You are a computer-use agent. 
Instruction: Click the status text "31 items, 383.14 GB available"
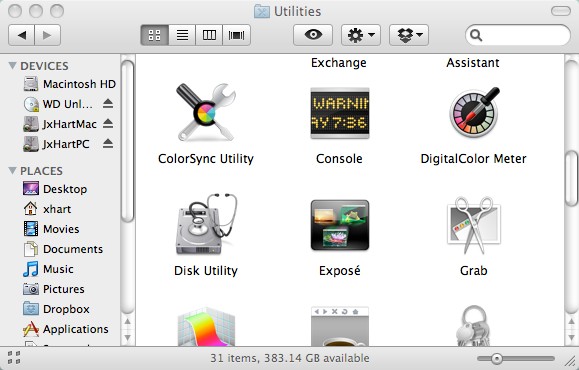tap(290, 358)
